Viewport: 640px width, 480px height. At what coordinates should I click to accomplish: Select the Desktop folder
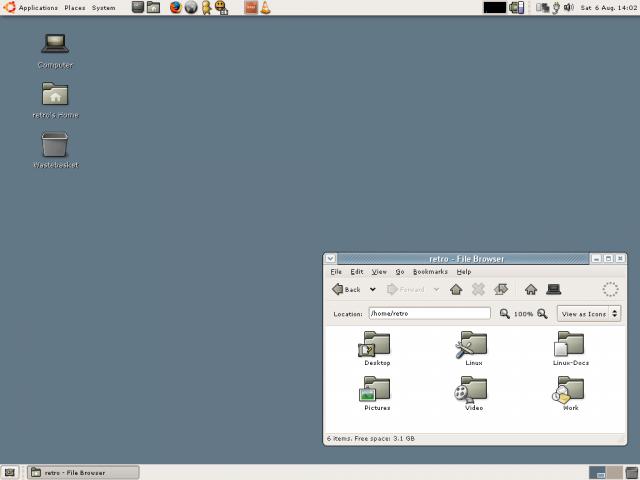coord(377,348)
